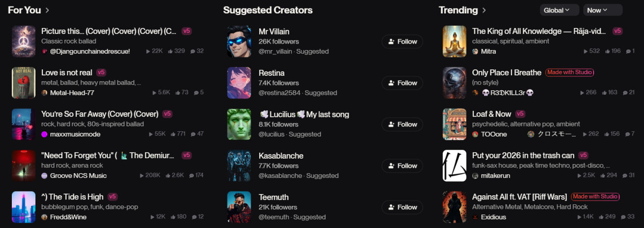Open the Put your 2026 in the trash can cover
Viewport: 644px width, 228px height.
point(455,166)
